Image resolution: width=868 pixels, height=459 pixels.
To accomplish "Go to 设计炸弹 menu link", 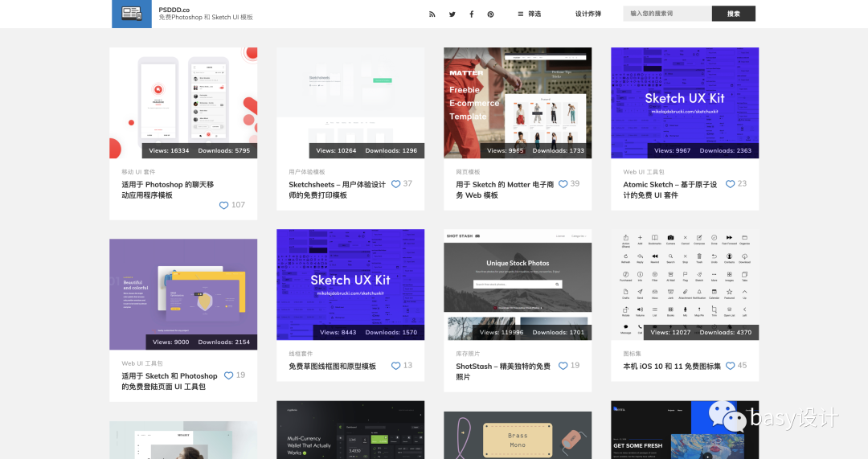I will click(588, 14).
